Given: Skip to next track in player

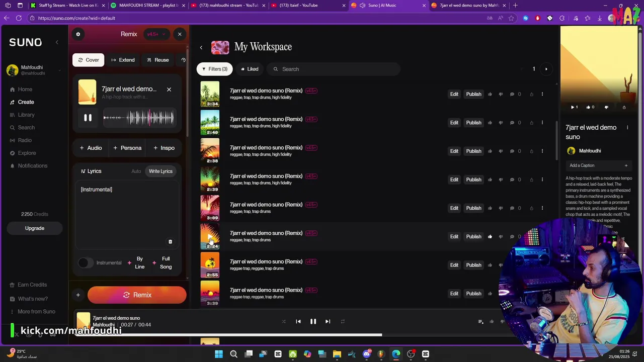Looking at the screenshot, I should pos(328,322).
